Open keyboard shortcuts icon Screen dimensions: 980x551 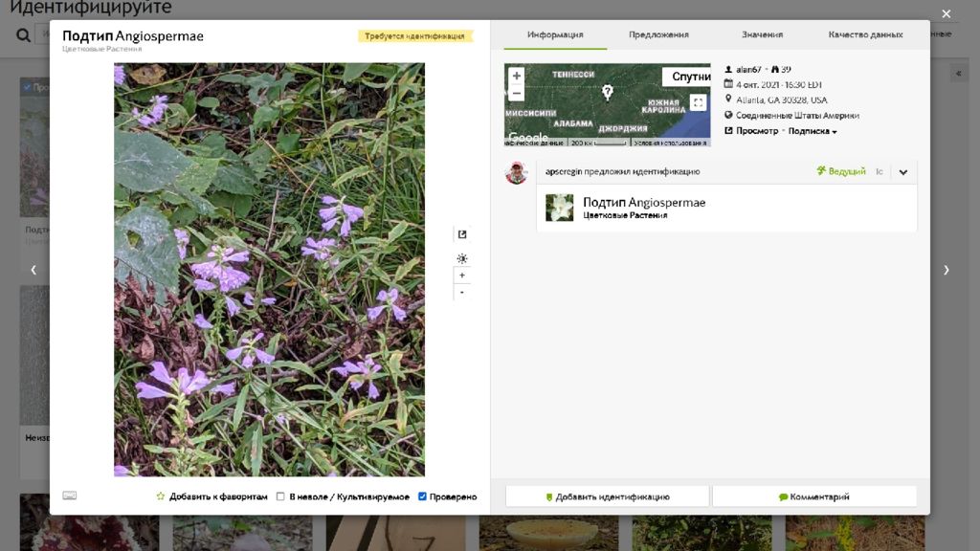coord(69,496)
